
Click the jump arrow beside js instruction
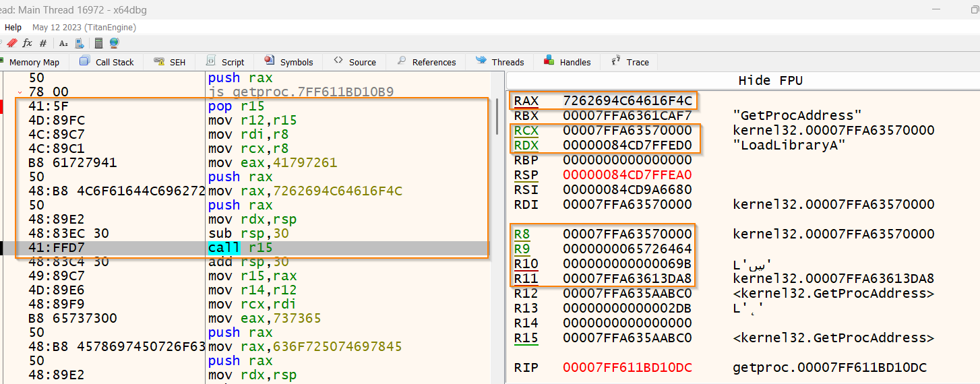coord(21,92)
